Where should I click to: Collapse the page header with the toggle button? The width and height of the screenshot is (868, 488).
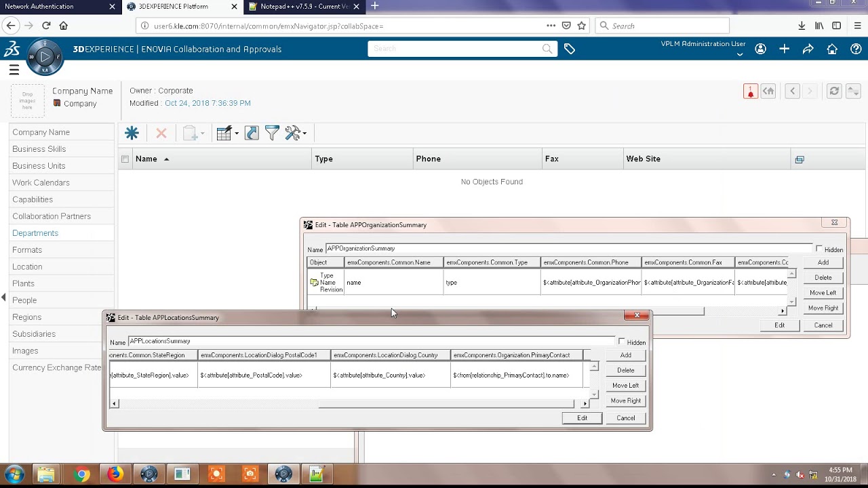853,91
